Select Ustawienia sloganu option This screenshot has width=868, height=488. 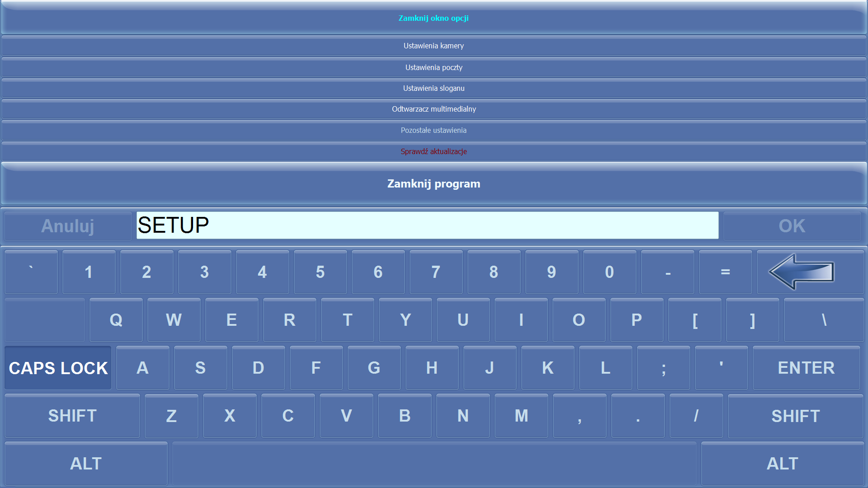click(x=434, y=88)
